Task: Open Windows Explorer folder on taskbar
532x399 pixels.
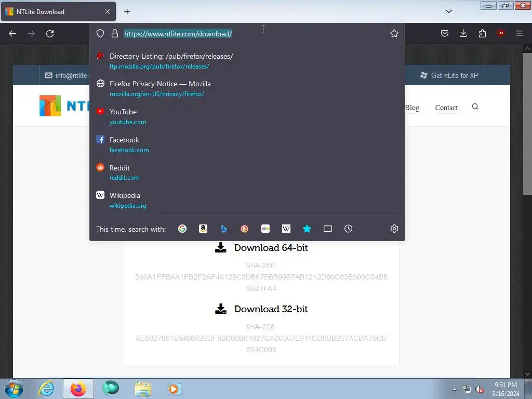Action: point(143,389)
